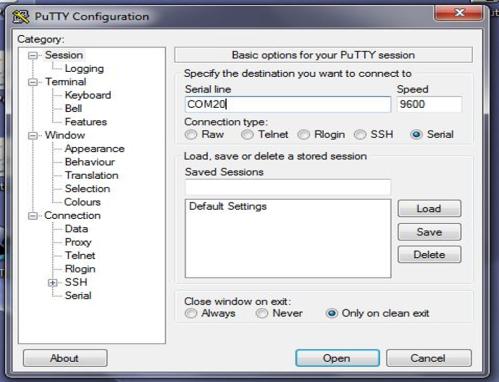Click Open to start the connection
499x382 pixels.
point(337,358)
